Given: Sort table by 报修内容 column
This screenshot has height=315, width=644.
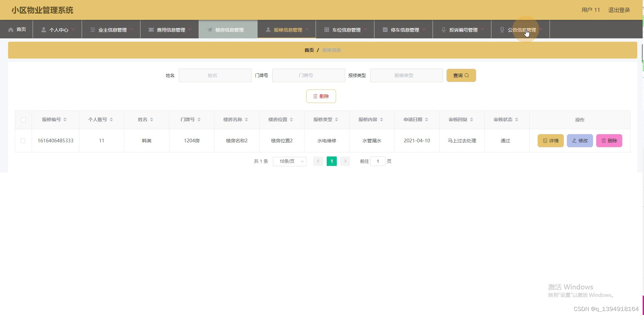Looking at the screenshot, I should (381, 119).
